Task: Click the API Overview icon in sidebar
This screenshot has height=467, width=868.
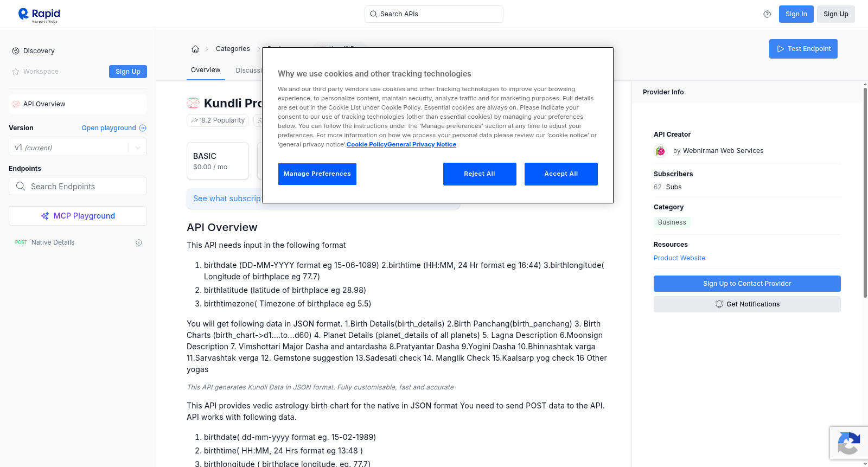Action: (16, 104)
